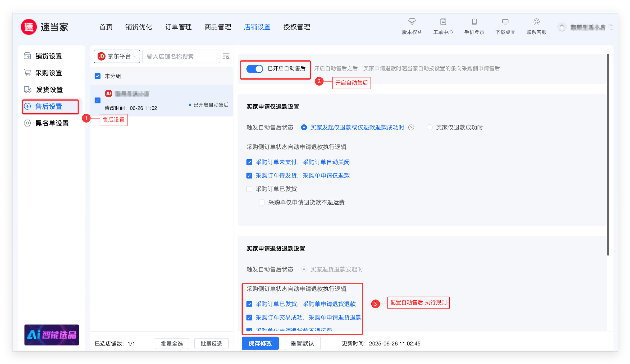The height and width of the screenshot is (364, 630).
Task: Open 工单中心 ticket icon
Action: 443,22
